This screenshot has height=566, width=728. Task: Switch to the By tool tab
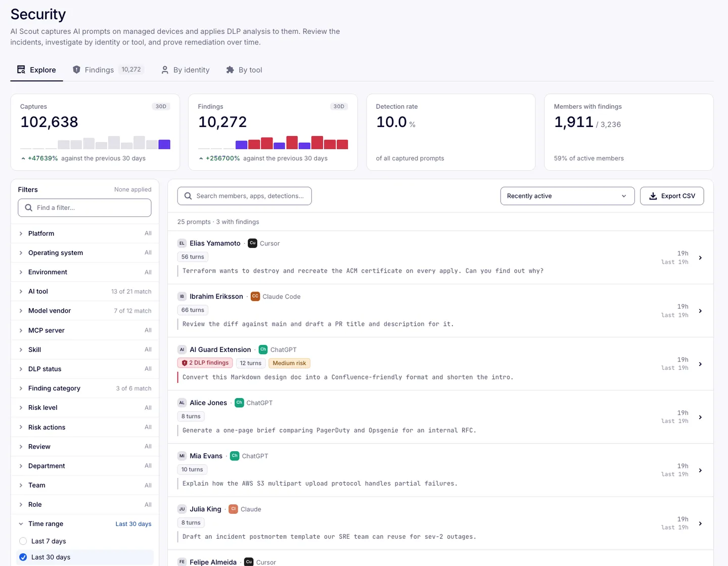[244, 70]
